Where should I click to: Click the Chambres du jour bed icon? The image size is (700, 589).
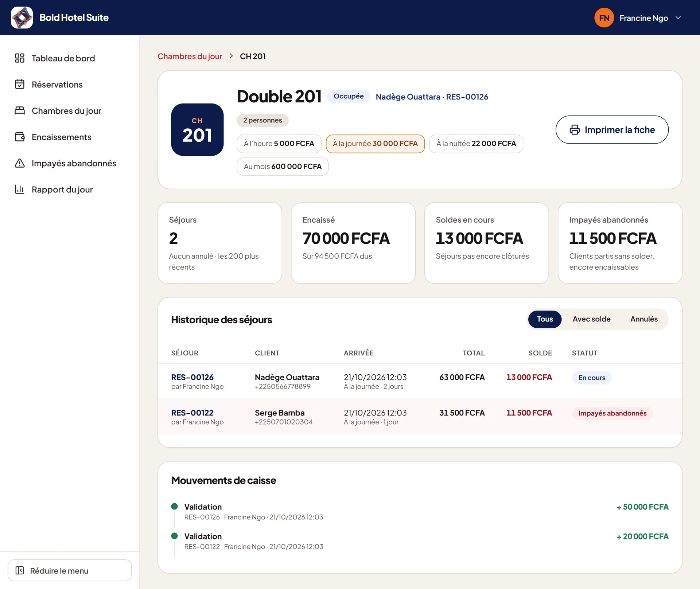(20, 110)
